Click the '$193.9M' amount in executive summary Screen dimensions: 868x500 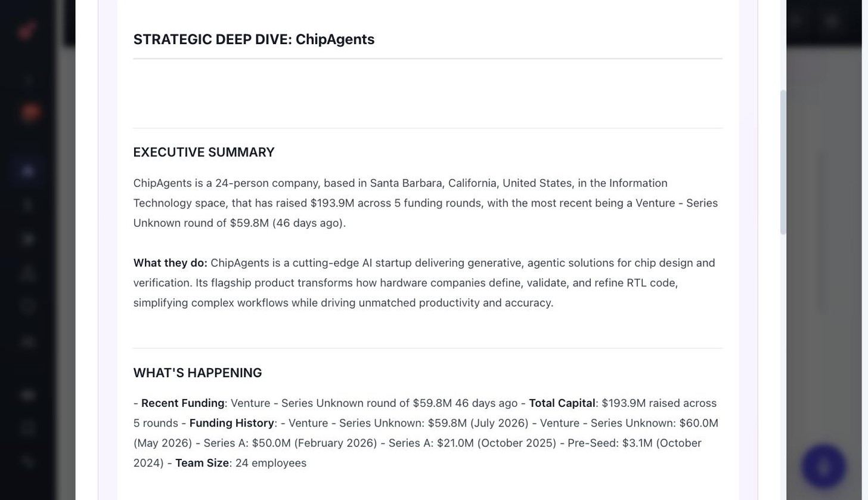[333, 203]
